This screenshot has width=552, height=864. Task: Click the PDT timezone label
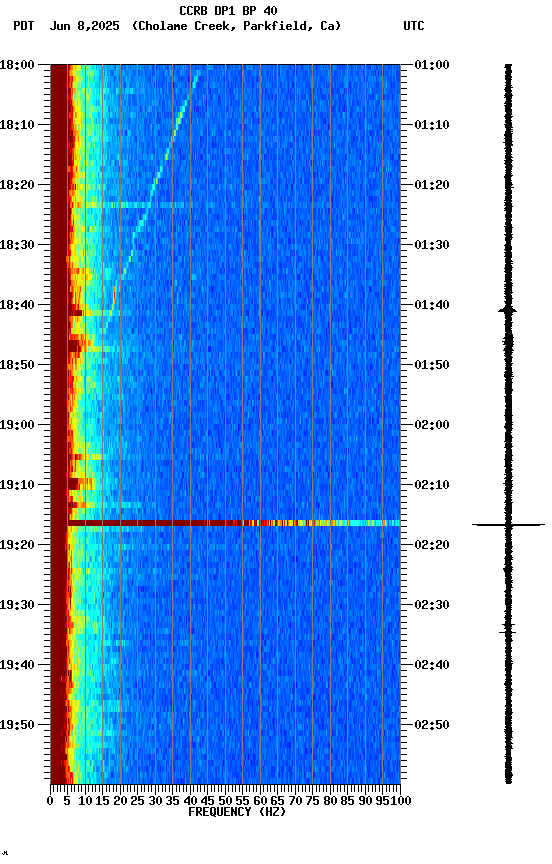[24, 26]
